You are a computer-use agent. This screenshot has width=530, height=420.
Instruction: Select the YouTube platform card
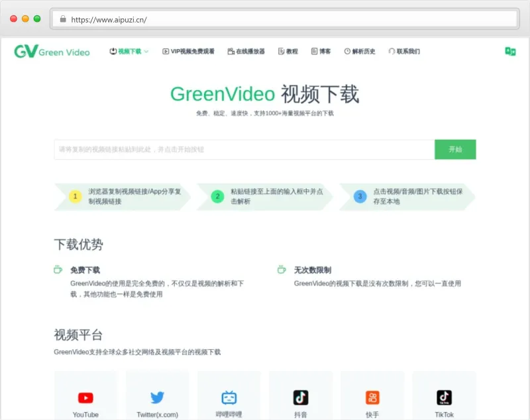coord(86,395)
